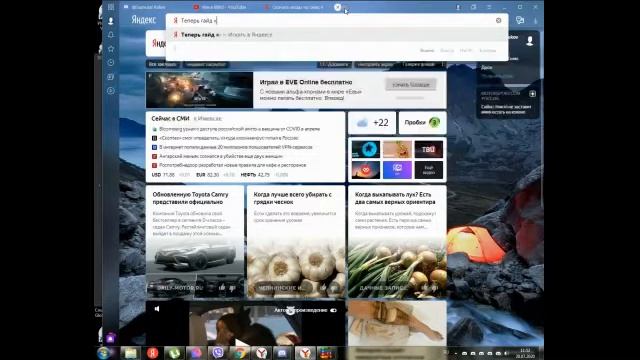Open the purple TV channel thumbnail
This screenshot has height=360, width=640.
(397, 170)
